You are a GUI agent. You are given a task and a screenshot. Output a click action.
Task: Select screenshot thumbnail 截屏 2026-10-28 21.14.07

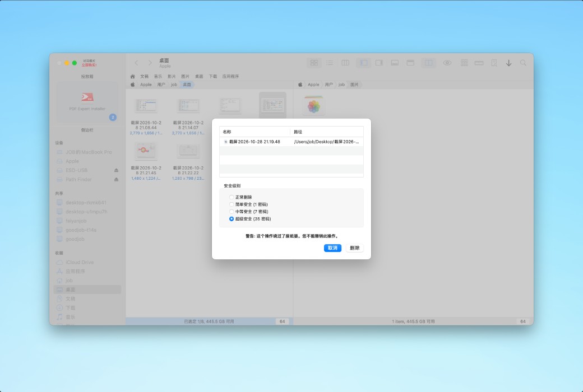[188, 106]
